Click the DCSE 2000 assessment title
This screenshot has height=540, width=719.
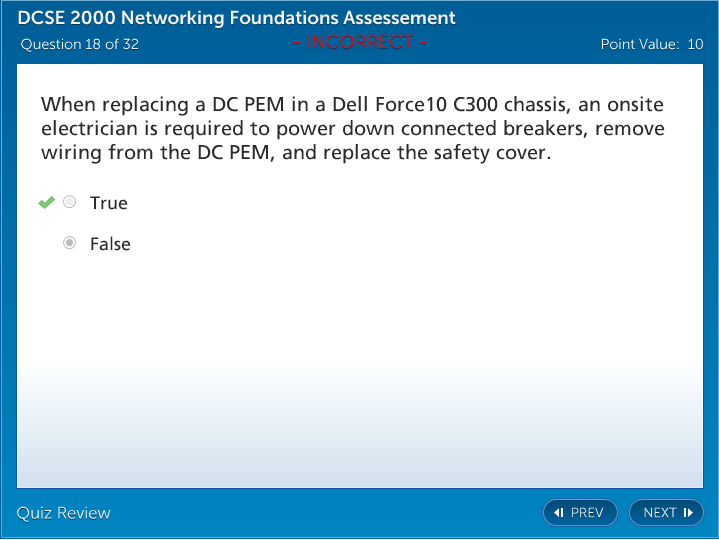click(x=237, y=18)
